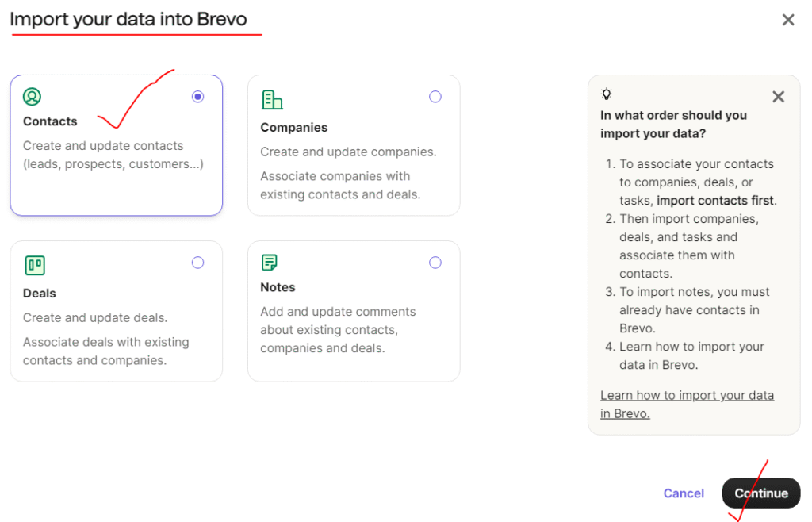Click the Companies card title
The image size is (812, 522).
[x=293, y=128]
